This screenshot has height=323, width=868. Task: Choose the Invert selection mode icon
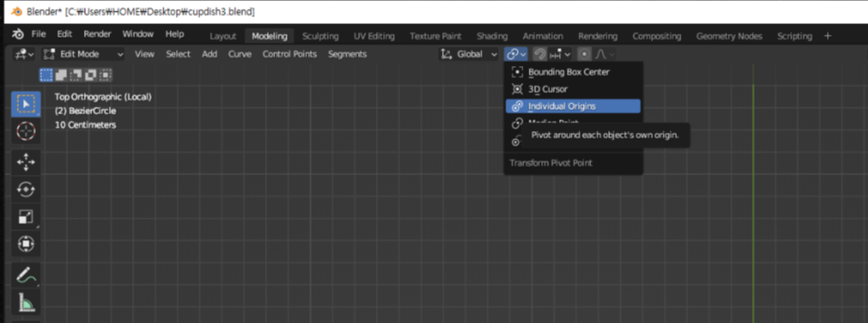90,75
